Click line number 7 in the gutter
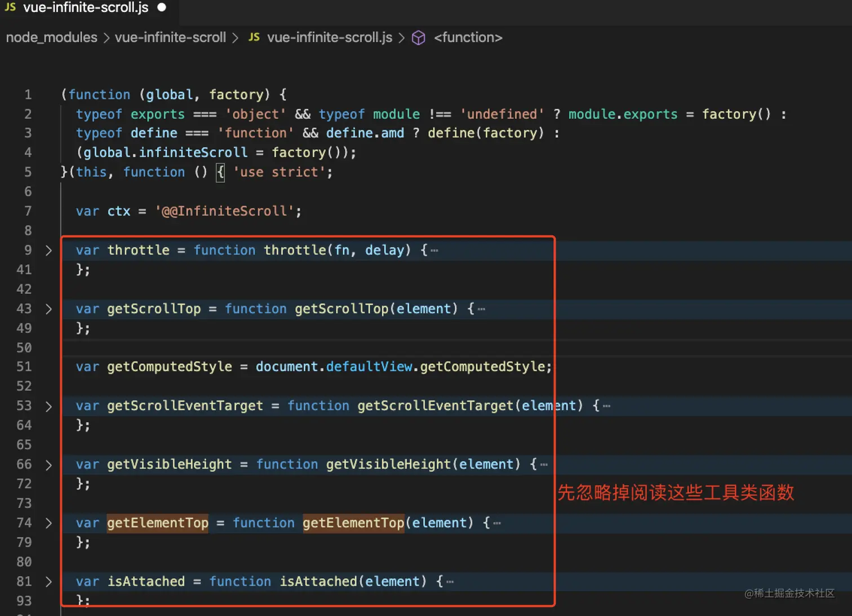The width and height of the screenshot is (852, 616). coord(28,211)
